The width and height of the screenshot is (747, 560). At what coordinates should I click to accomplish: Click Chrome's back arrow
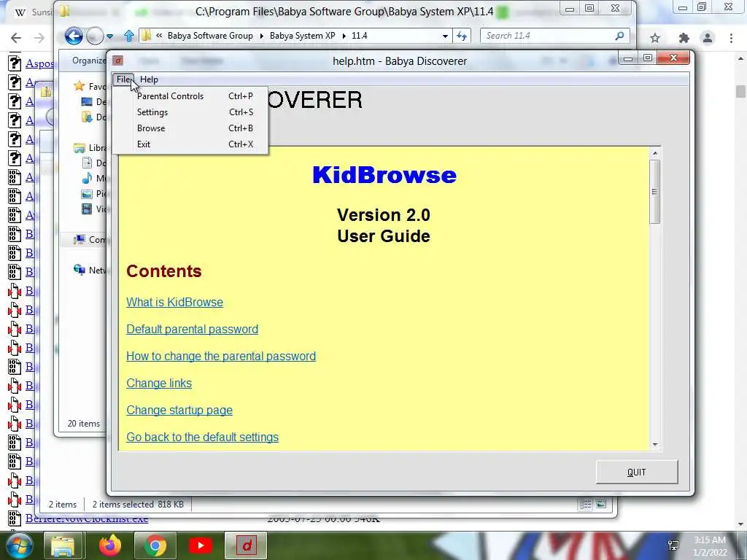pyautogui.click(x=16, y=38)
